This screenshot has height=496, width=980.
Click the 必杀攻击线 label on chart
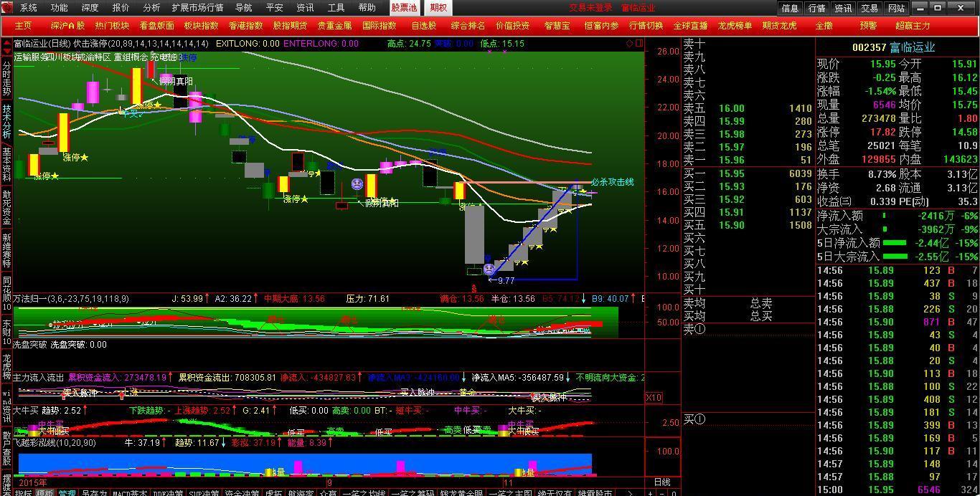(612, 182)
